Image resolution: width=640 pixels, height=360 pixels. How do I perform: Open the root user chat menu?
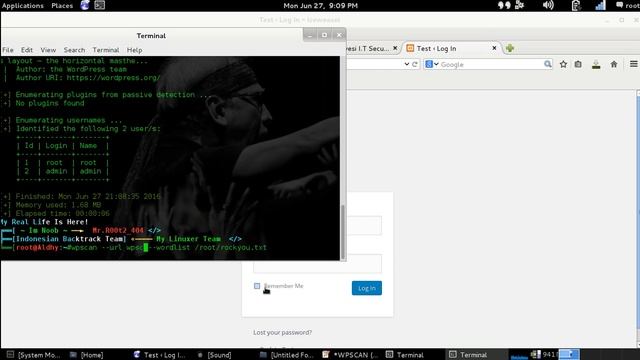point(627,5)
